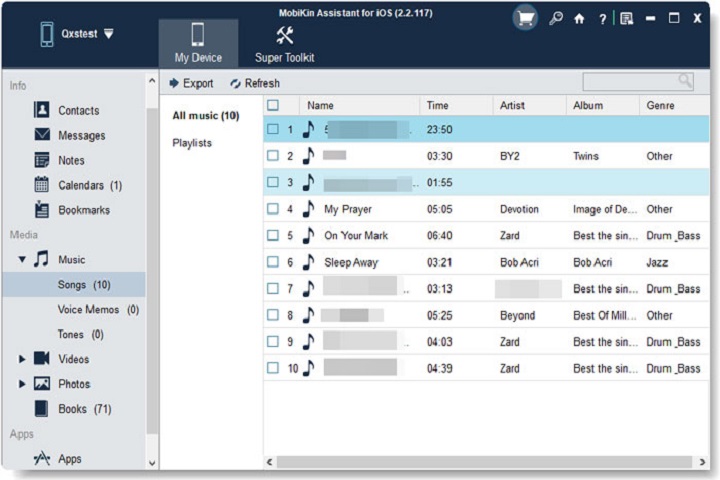The image size is (720, 480).
Task: Click the key registration icon
Action: coord(556,18)
